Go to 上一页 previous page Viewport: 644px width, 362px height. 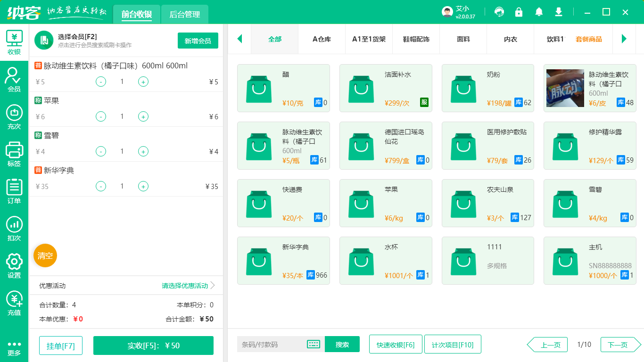(x=547, y=345)
